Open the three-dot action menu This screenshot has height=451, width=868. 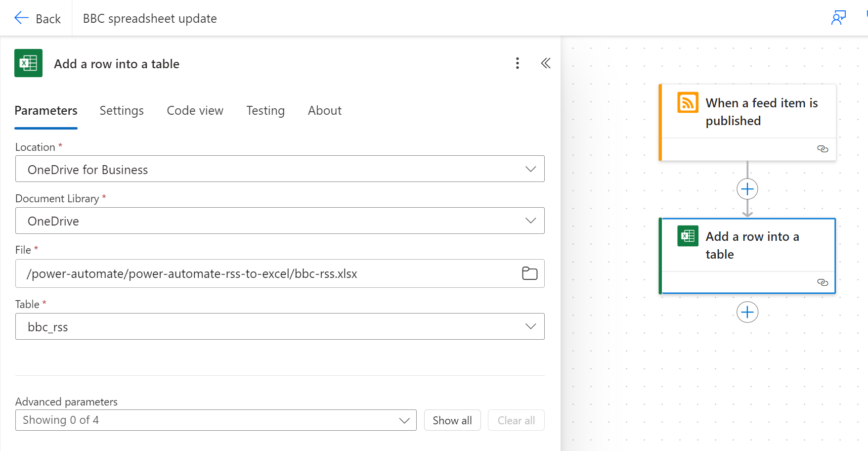518,63
